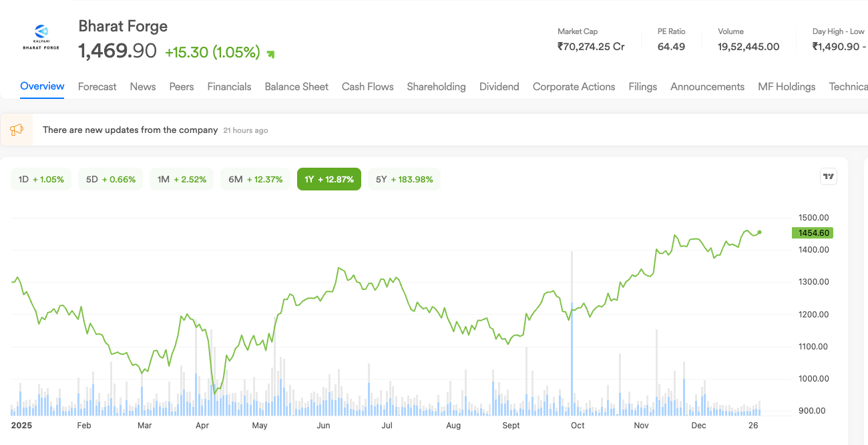View the Shareholding tab

click(x=436, y=87)
